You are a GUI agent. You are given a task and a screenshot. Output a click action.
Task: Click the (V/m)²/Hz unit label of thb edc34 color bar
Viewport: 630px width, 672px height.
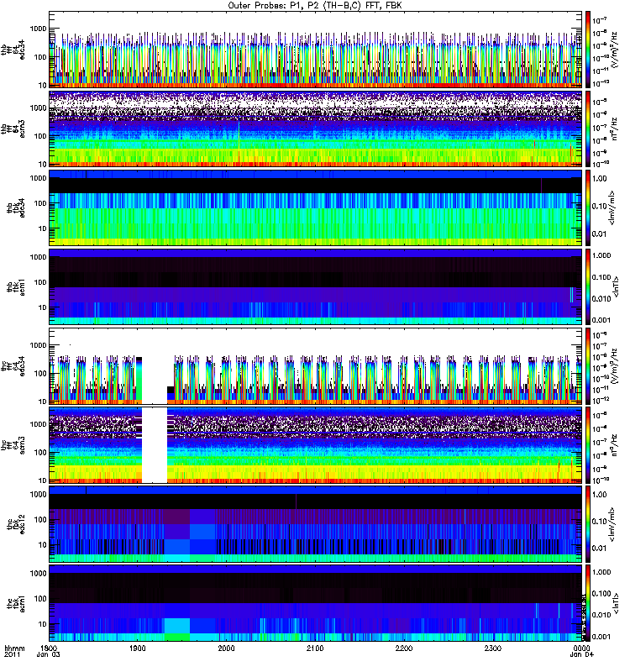click(615, 50)
